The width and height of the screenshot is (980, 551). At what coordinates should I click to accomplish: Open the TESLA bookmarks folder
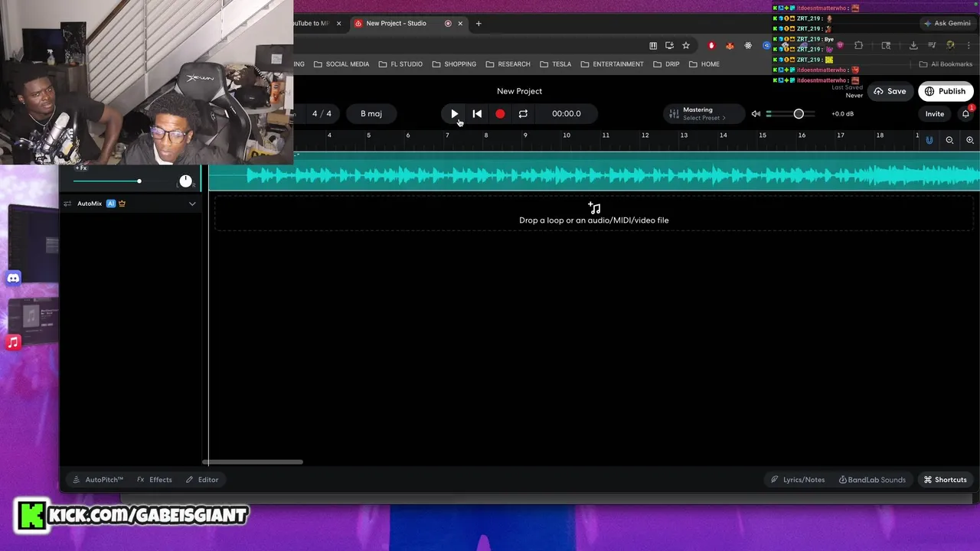(x=555, y=64)
